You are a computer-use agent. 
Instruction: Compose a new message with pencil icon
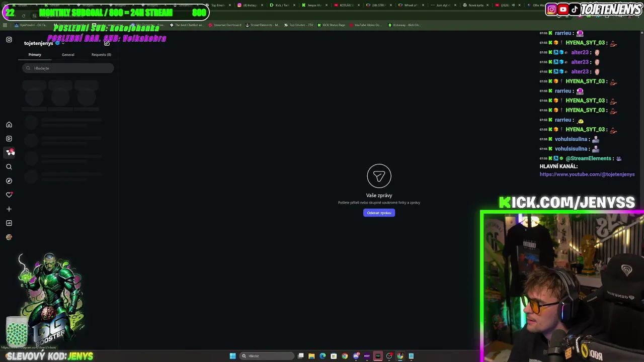pyautogui.click(x=107, y=43)
